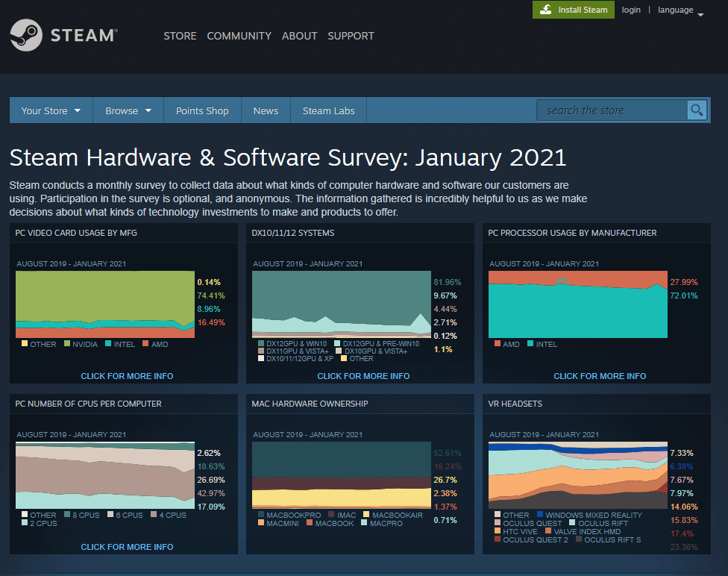Open the login link
This screenshot has width=728, height=576.
click(x=631, y=10)
